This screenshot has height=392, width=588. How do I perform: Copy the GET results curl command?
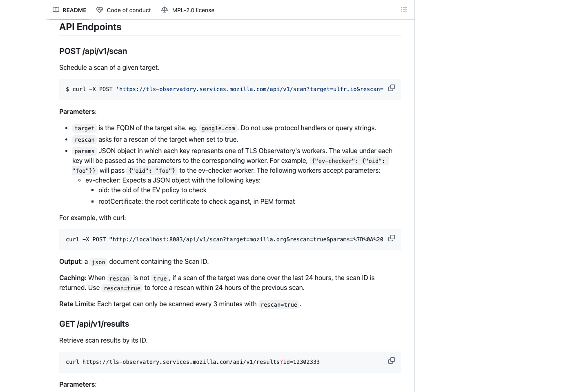pos(392,361)
